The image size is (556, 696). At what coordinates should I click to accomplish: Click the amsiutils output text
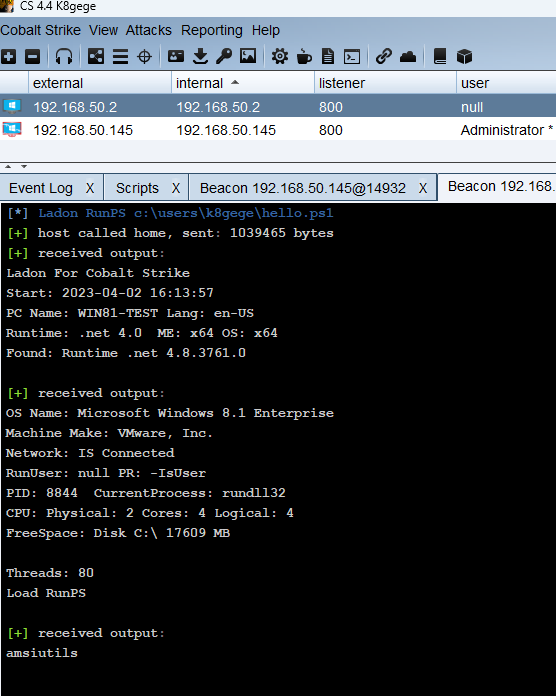[42, 653]
